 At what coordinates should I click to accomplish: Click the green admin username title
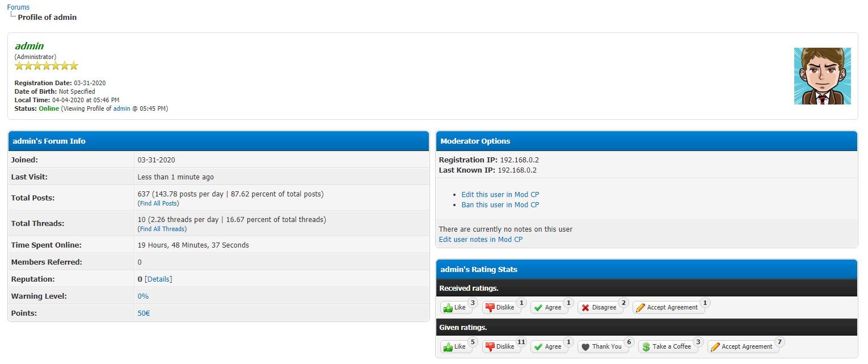click(30, 46)
